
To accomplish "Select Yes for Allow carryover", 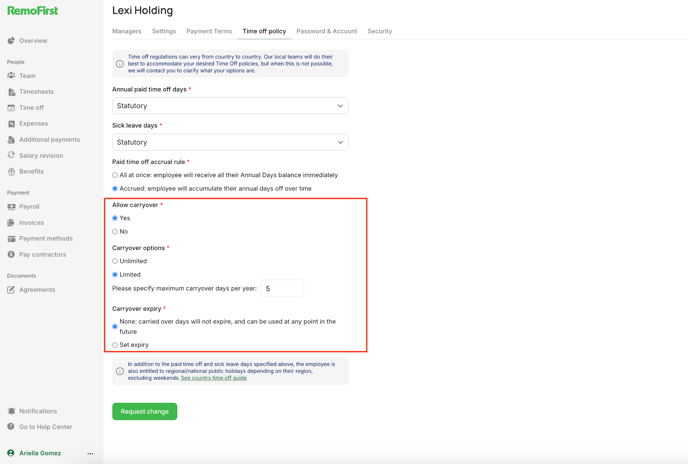I will click(115, 218).
